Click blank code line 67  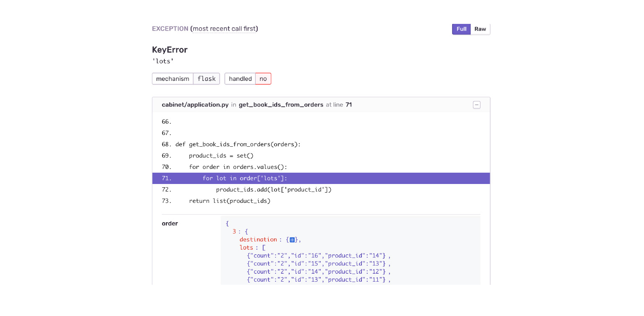[321, 133]
